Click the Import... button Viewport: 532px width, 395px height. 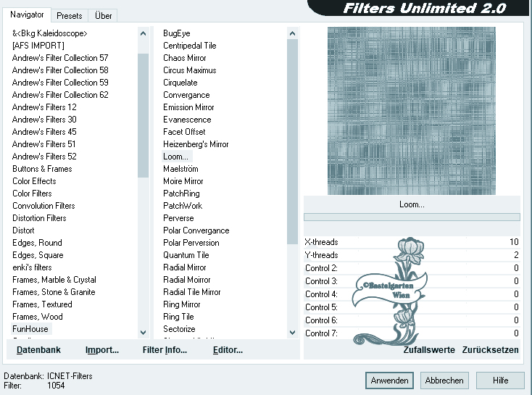coord(102,350)
